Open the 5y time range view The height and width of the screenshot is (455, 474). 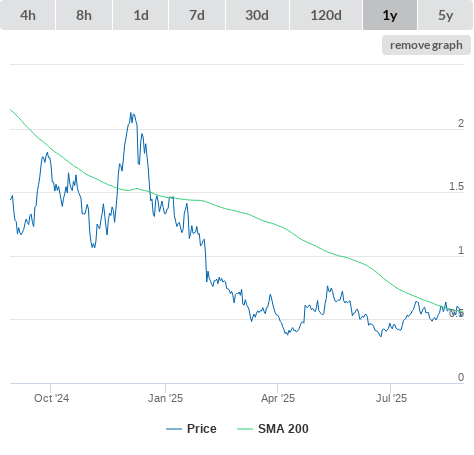point(446,15)
